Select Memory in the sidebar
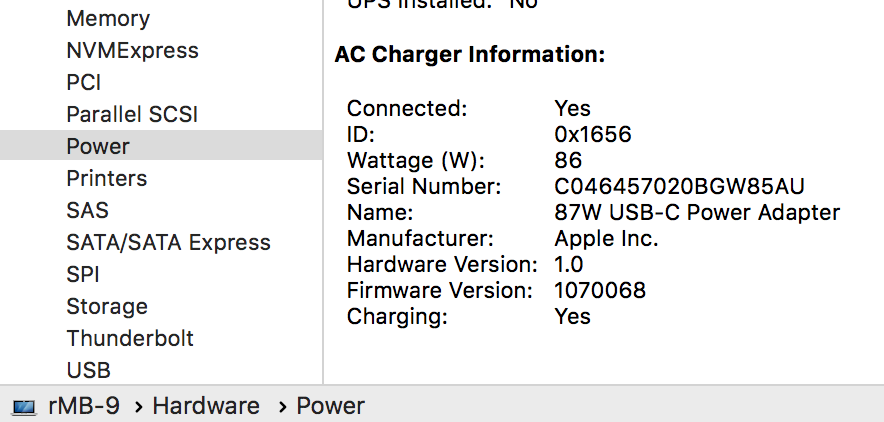 click(x=108, y=19)
